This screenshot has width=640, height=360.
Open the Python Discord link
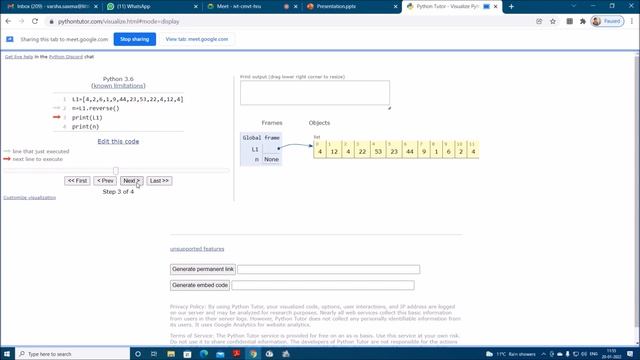click(x=66, y=57)
